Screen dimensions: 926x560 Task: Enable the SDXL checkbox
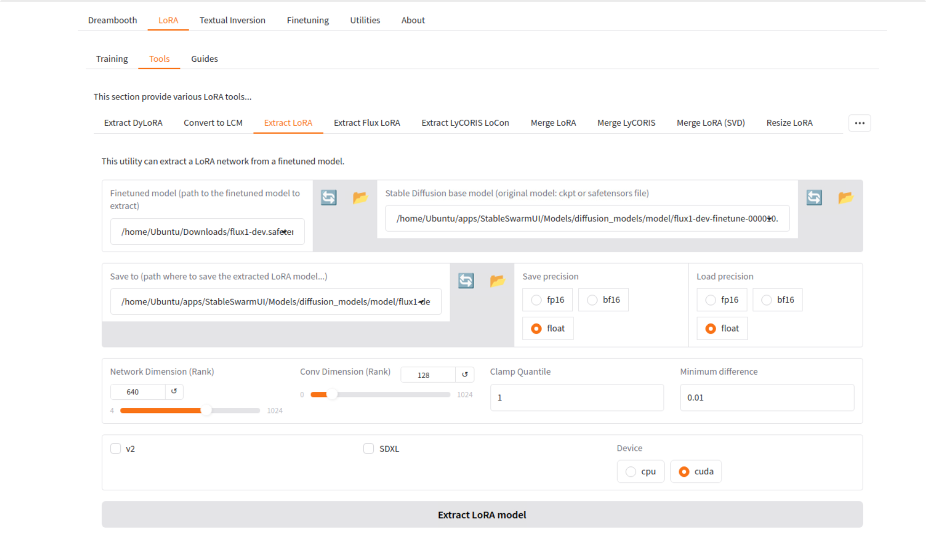pos(368,448)
